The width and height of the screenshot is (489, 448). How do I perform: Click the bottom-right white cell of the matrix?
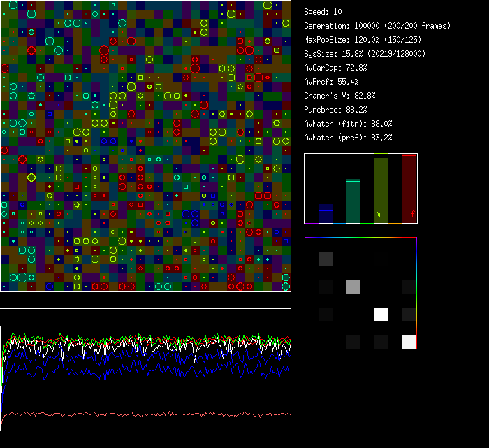[x=409, y=342]
